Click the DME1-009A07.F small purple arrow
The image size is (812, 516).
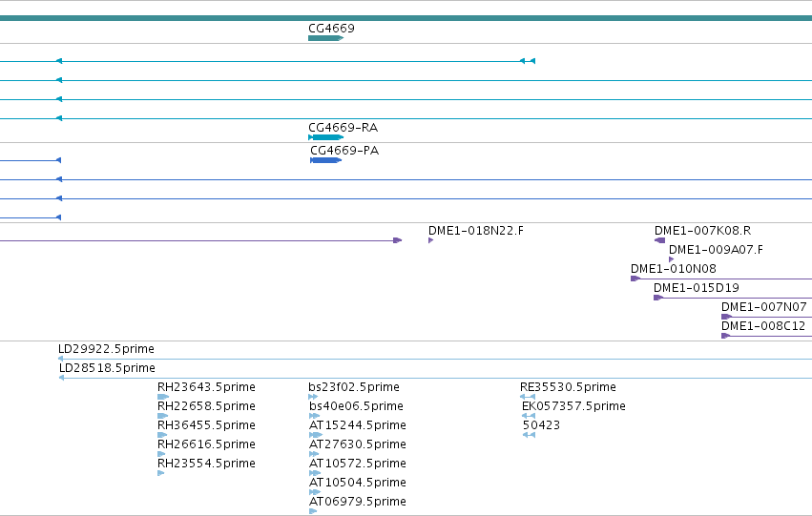tap(671, 259)
